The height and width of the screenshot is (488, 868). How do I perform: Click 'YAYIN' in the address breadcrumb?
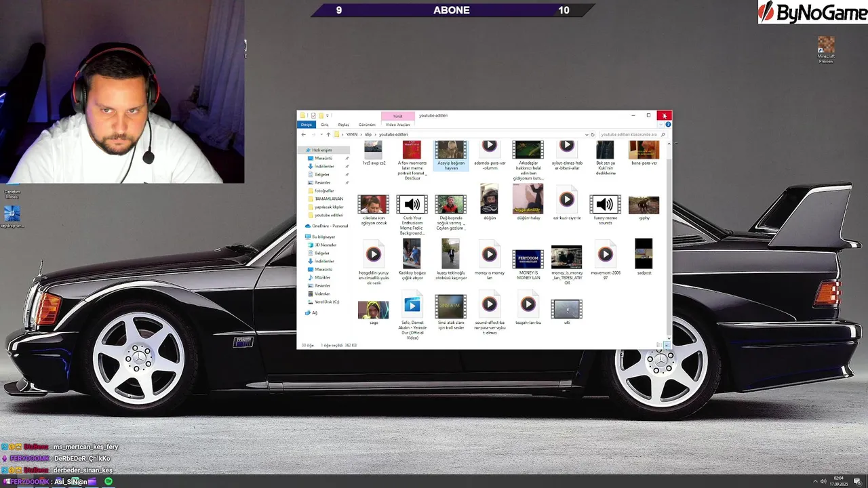pos(352,134)
